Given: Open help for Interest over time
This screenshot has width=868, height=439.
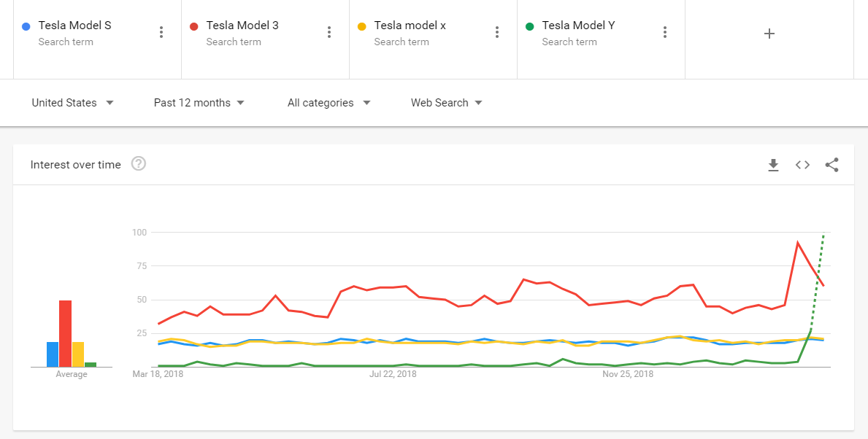Looking at the screenshot, I should pos(139,164).
